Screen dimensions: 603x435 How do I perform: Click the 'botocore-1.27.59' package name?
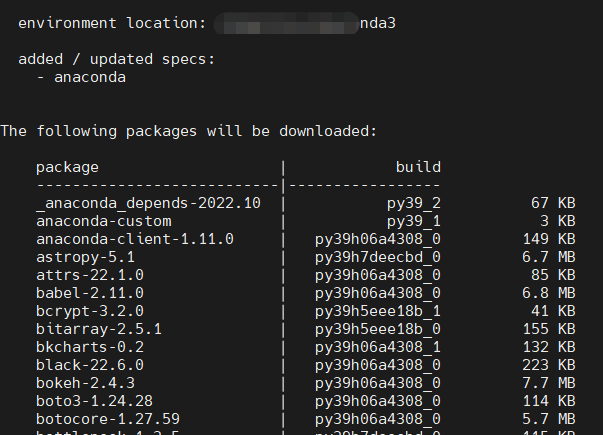pos(108,419)
